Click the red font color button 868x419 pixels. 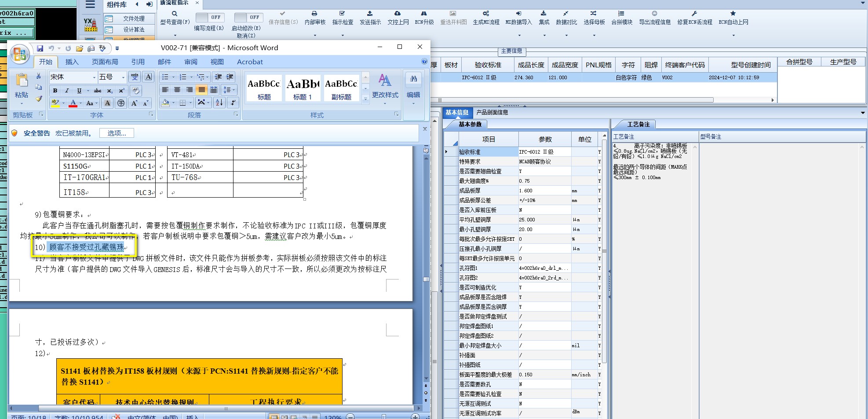(x=73, y=103)
